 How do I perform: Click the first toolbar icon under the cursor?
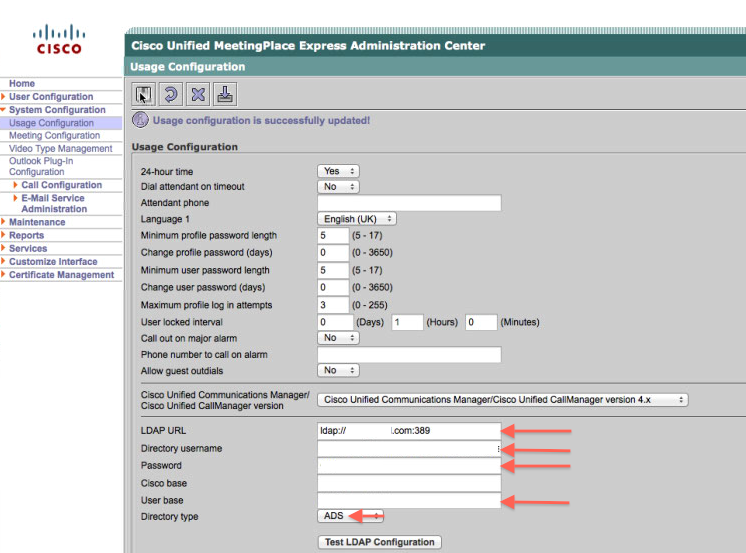click(144, 95)
